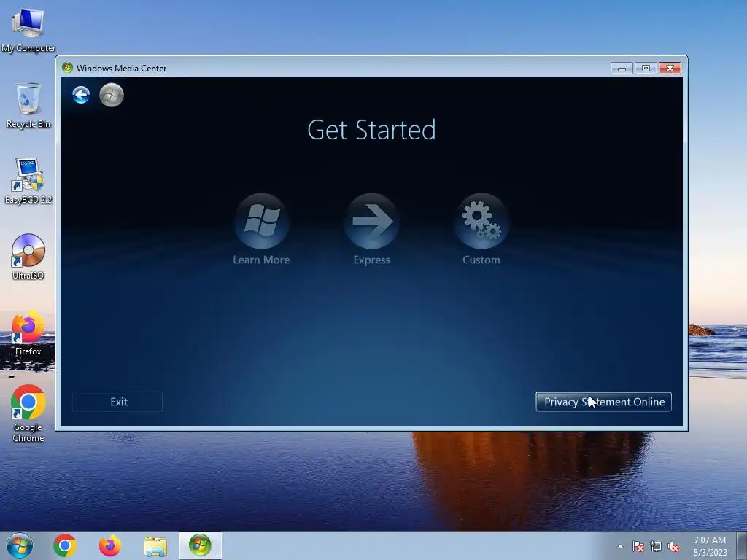Viewport: 747px width, 560px height.
Task: Show hidden system tray icons
Action: coord(620,546)
